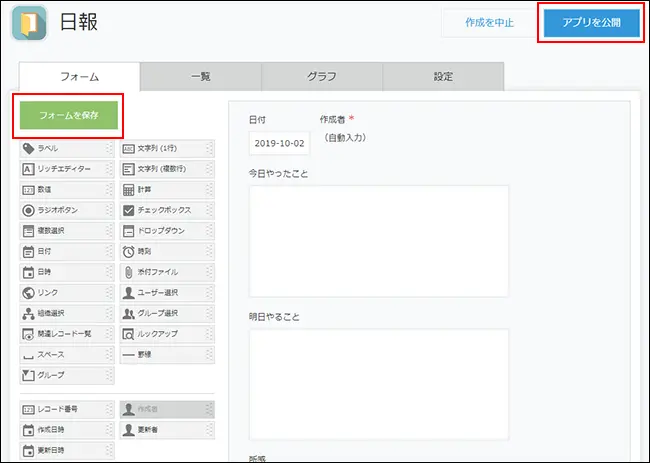Viewport: 650px width, 463px height.
Task: Choose the 時刻 clock field icon
Action: pyautogui.click(x=129, y=251)
